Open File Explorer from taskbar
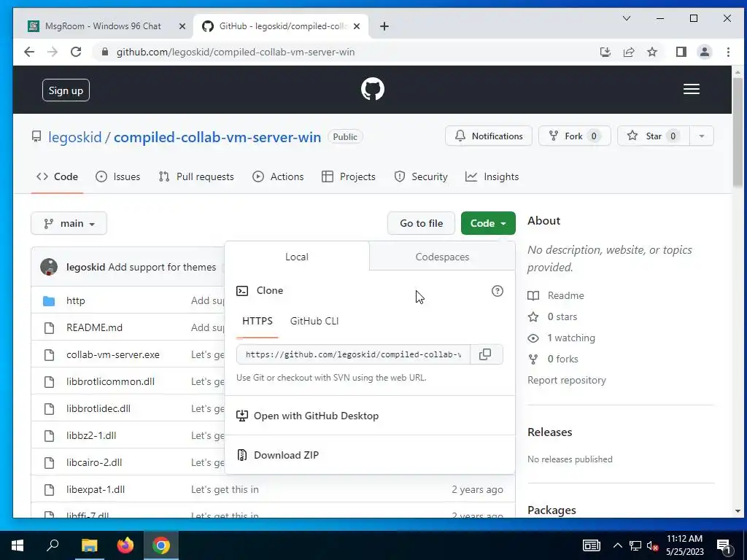 point(89,545)
